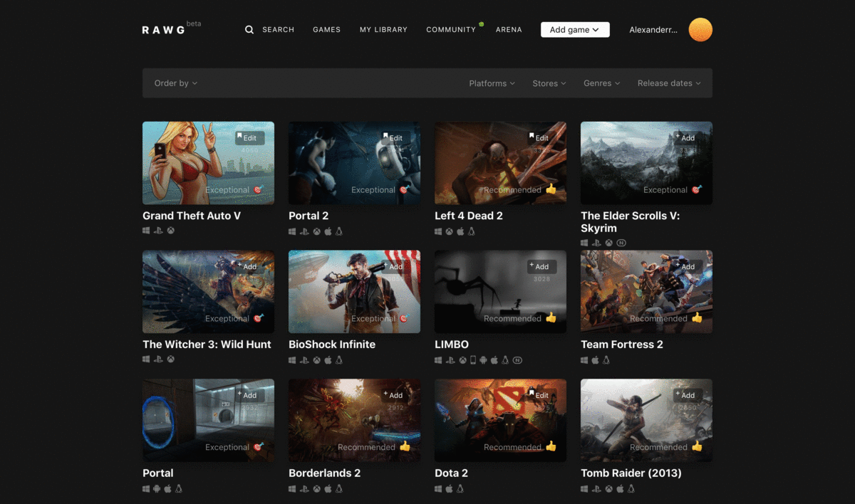Expand the Platforms filter

(x=492, y=83)
